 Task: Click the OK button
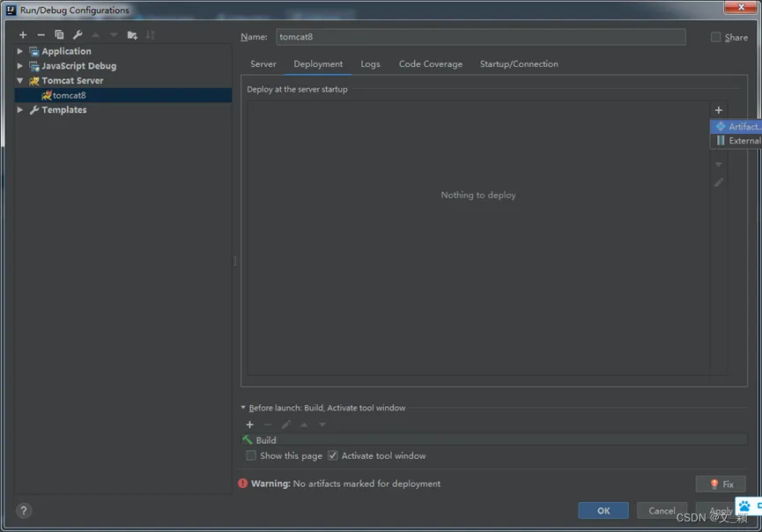[x=603, y=511]
